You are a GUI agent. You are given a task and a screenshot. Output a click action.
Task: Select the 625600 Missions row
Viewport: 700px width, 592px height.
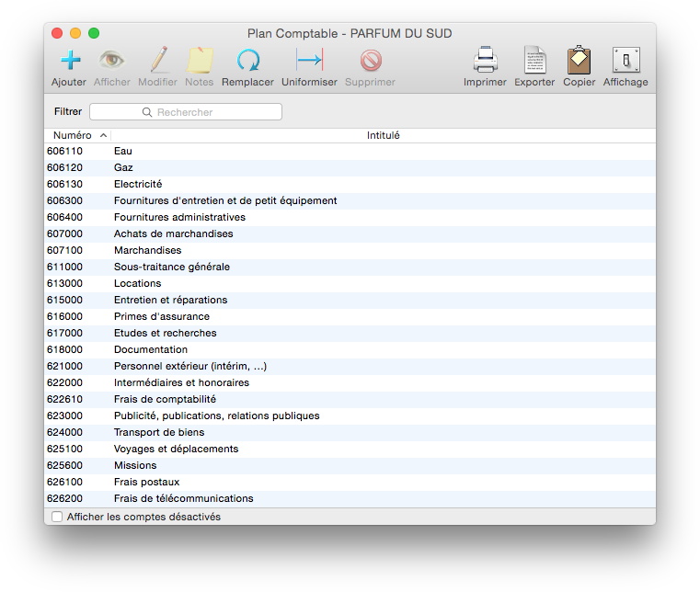(350, 465)
